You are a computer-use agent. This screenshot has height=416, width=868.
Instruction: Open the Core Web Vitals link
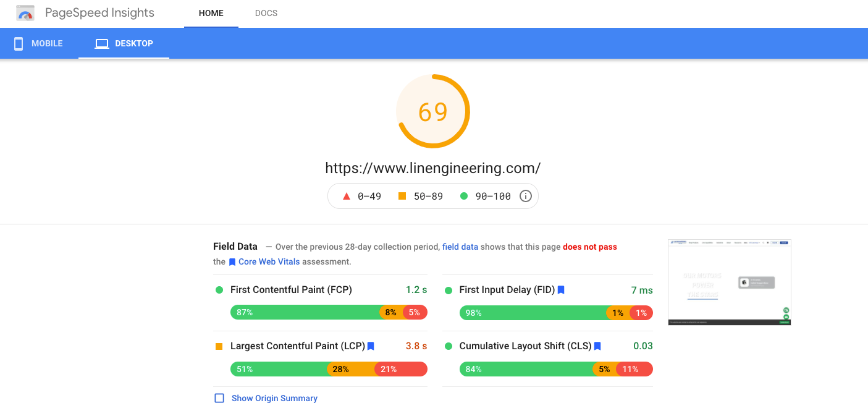coord(269,261)
